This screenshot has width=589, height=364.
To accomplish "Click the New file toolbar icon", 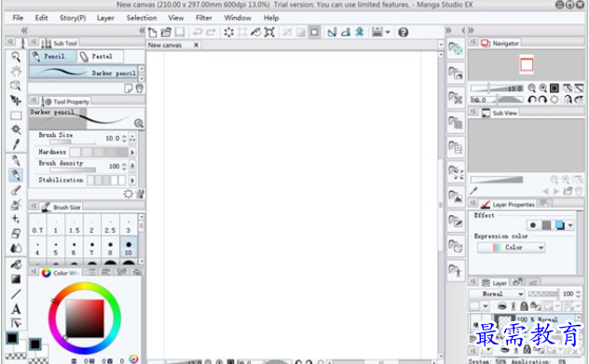I will (153, 33).
